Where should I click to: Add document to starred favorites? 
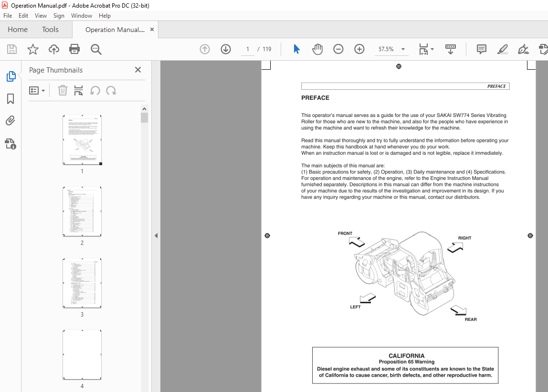(33, 49)
